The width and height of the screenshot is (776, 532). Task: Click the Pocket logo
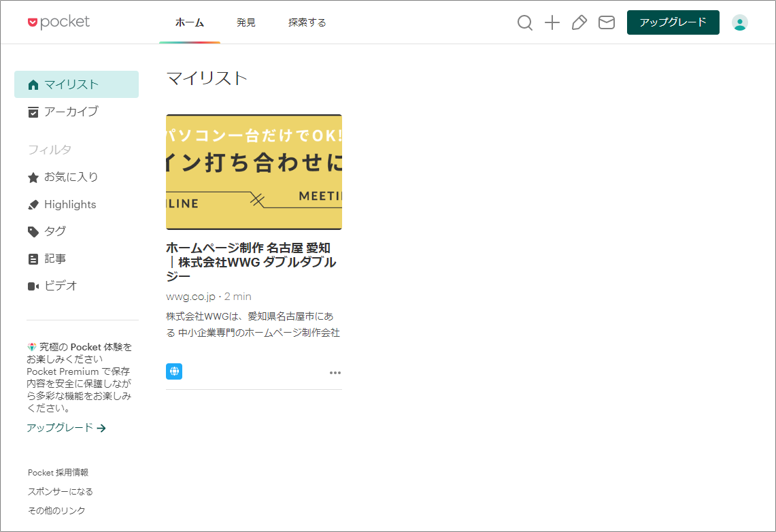pos(59,22)
